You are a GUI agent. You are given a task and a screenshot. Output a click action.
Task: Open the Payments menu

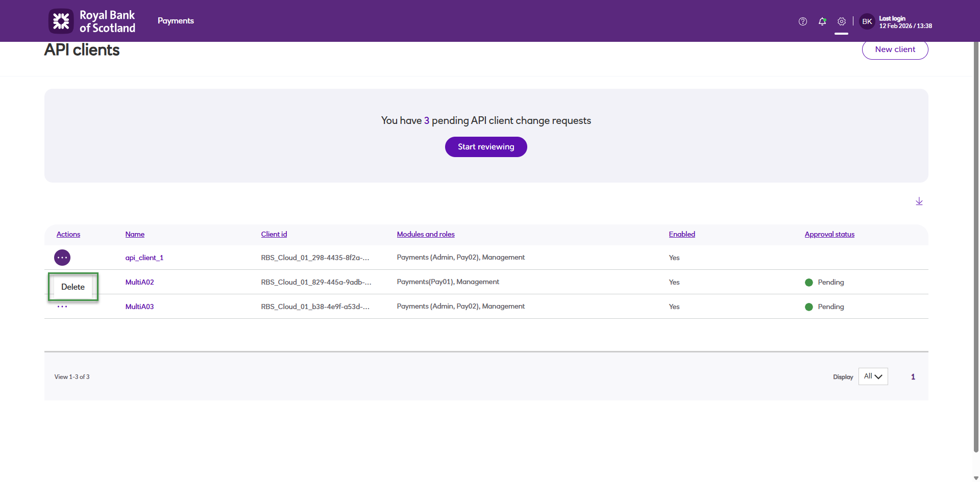[x=176, y=21]
